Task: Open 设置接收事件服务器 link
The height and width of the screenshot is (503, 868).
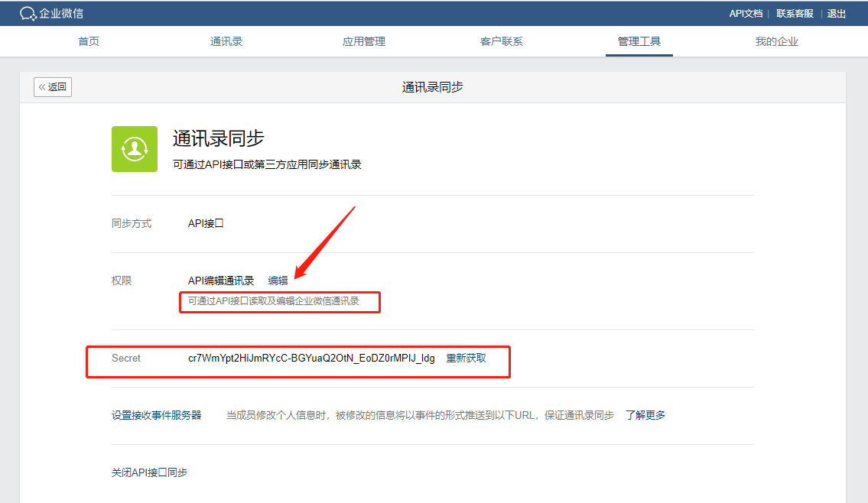Action: (157, 415)
